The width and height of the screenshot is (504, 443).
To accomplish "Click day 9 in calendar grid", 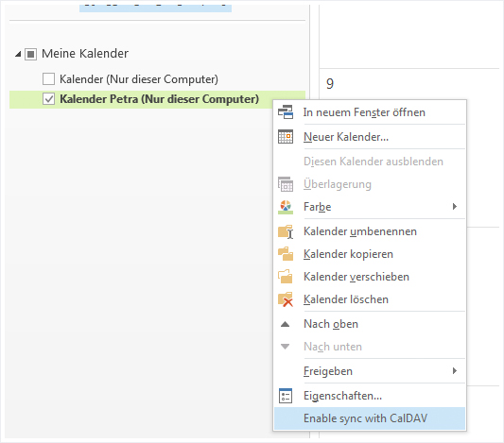I will coord(330,84).
